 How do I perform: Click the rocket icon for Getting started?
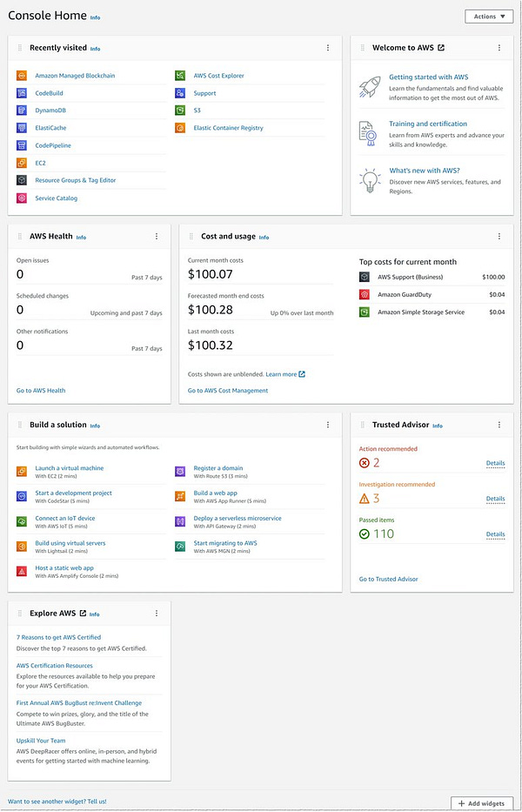pos(370,86)
